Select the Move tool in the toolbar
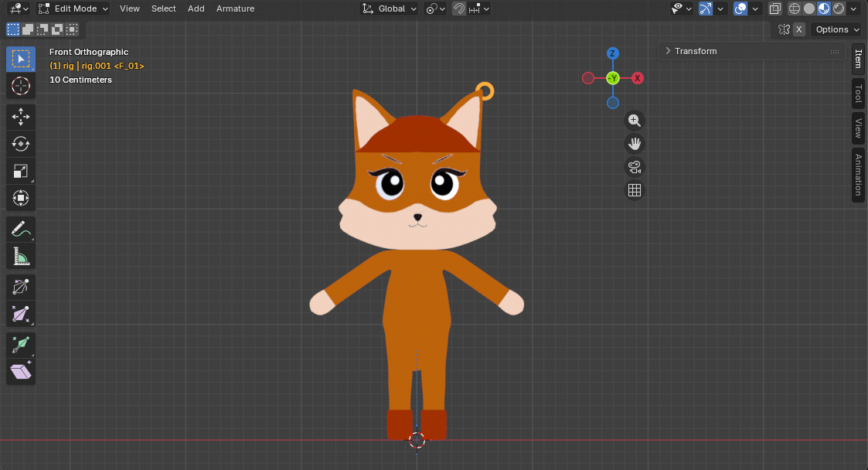The image size is (868, 470). tap(21, 117)
